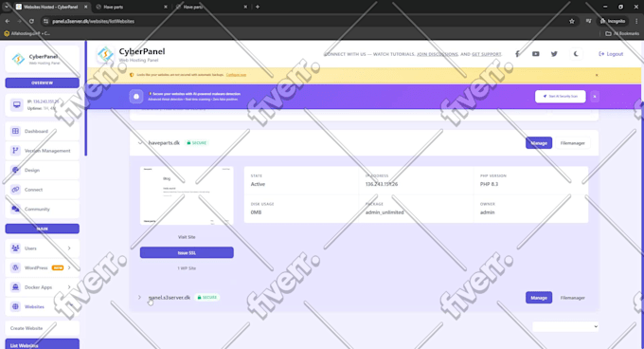This screenshot has height=349, width=644.
Task: Open Version Management in sidebar
Action: tap(42, 151)
